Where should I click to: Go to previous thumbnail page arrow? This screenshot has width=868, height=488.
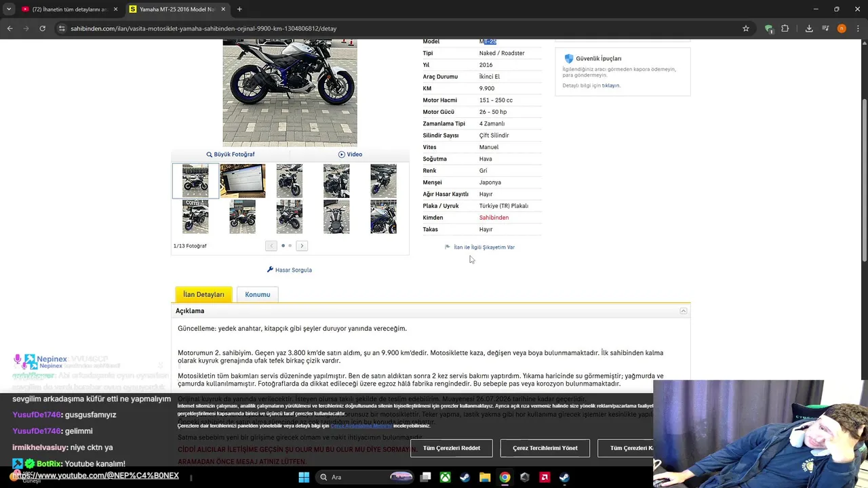[271, 246]
